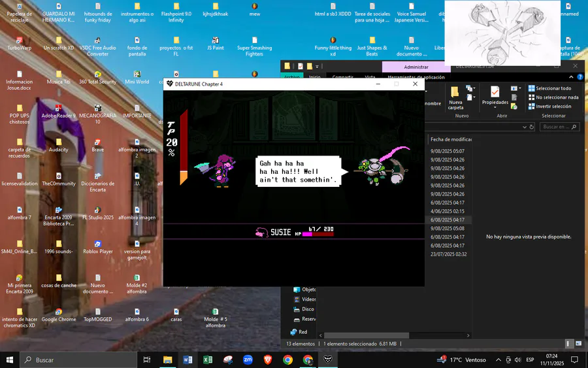The image size is (588, 368).
Task: Click the Word icon on the taskbar
Action: (x=188, y=360)
